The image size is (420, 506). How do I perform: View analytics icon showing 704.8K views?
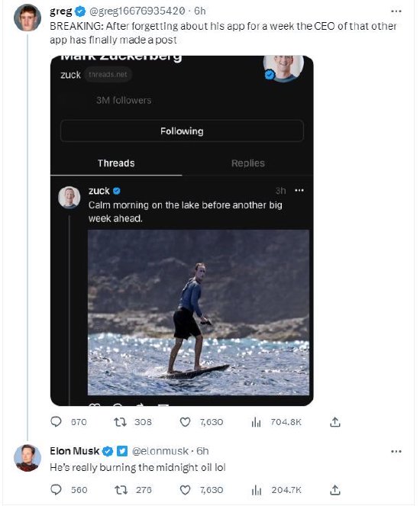click(256, 422)
